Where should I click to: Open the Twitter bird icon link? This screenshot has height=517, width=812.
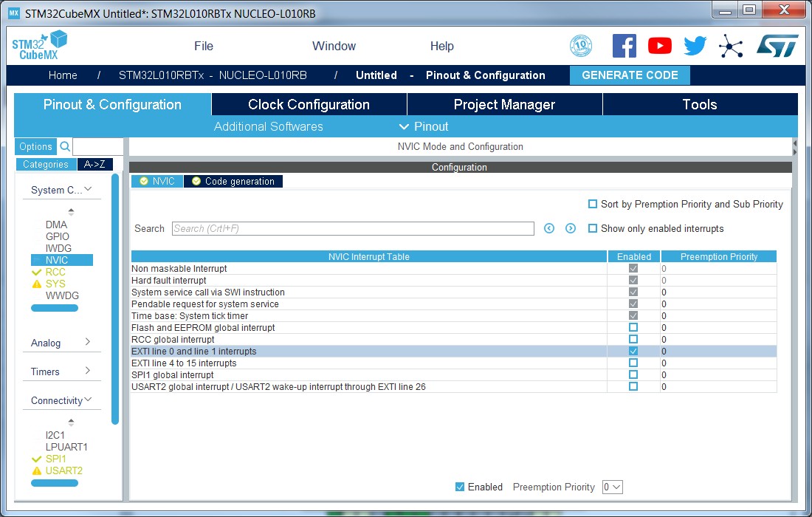(x=695, y=46)
